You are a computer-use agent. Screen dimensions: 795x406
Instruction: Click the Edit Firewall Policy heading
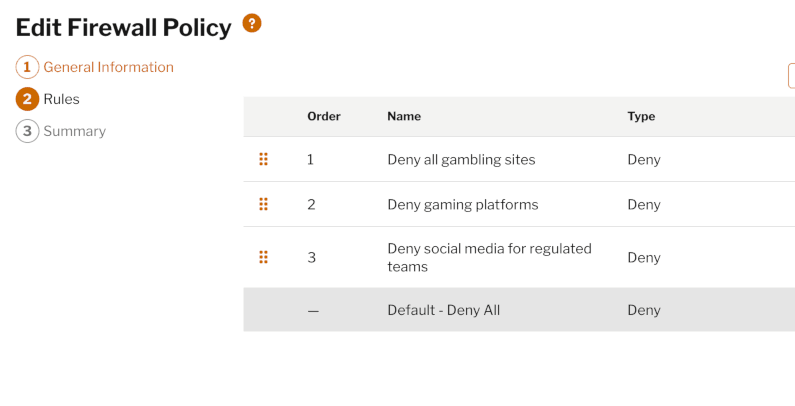pos(124,27)
